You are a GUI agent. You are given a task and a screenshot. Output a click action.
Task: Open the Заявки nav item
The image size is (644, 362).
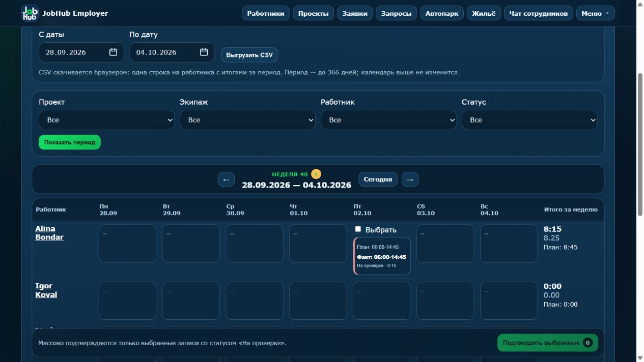click(x=355, y=13)
